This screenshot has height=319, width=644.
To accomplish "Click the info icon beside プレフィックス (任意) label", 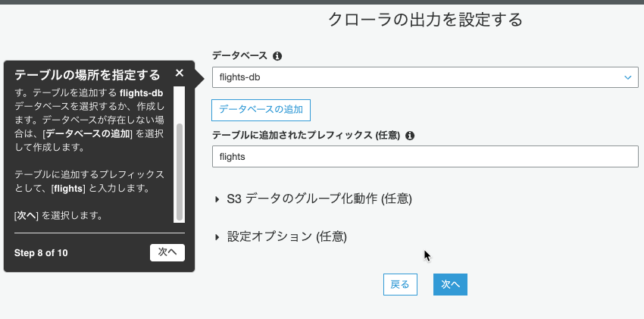I will (x=409, y=136).
